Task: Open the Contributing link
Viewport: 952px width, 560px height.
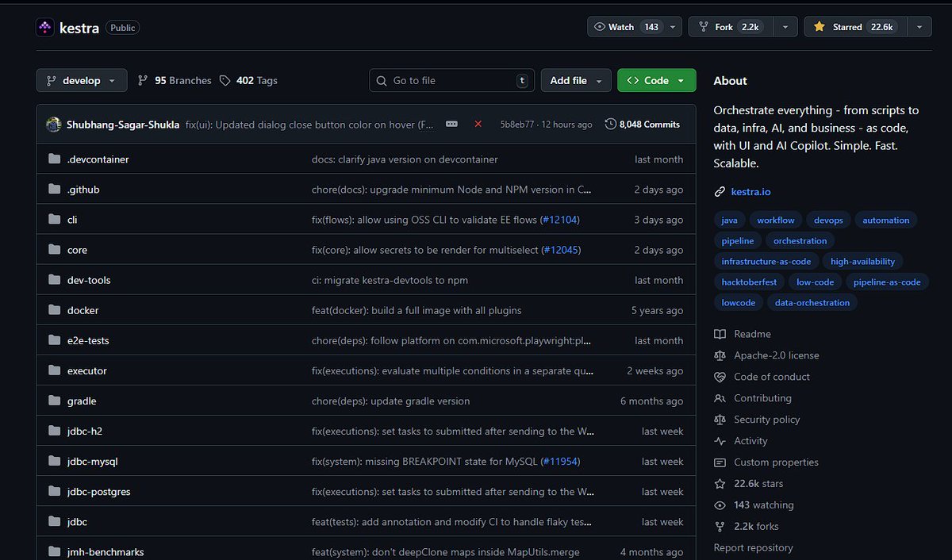Action: (762, 398)
